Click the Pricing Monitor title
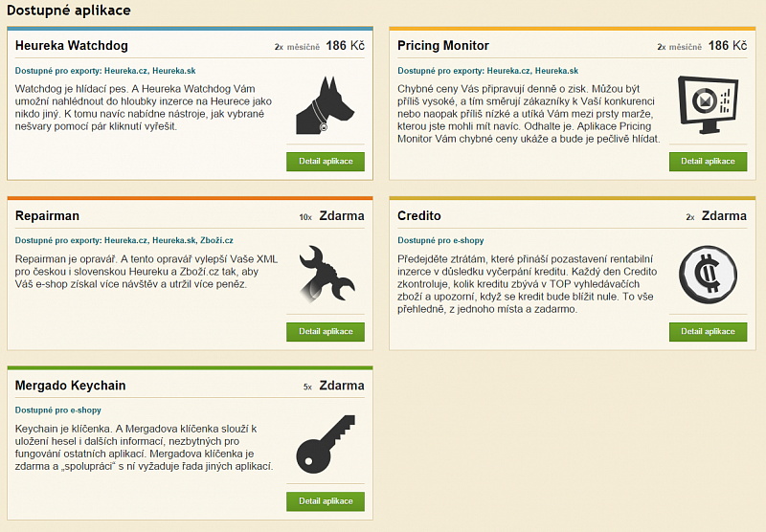Viewport: 766px width, 532px height. coord(443,45)
